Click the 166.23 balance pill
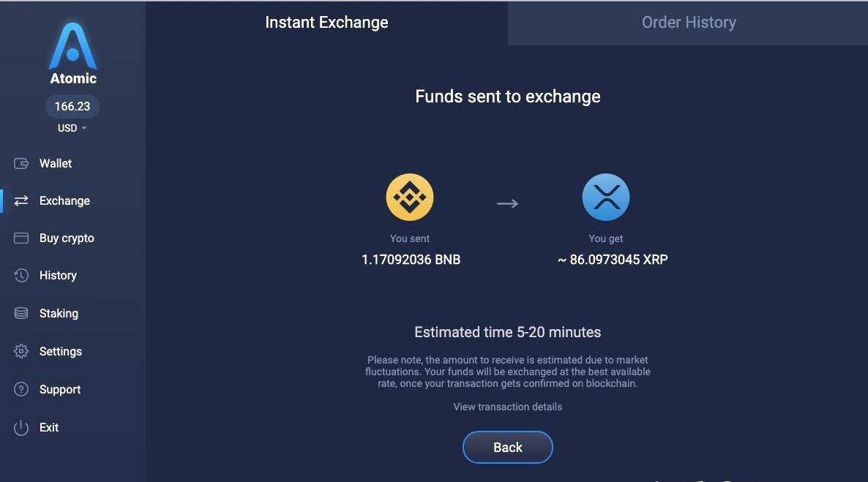Viewport: 868px width, 482px height. coord(72,106)
